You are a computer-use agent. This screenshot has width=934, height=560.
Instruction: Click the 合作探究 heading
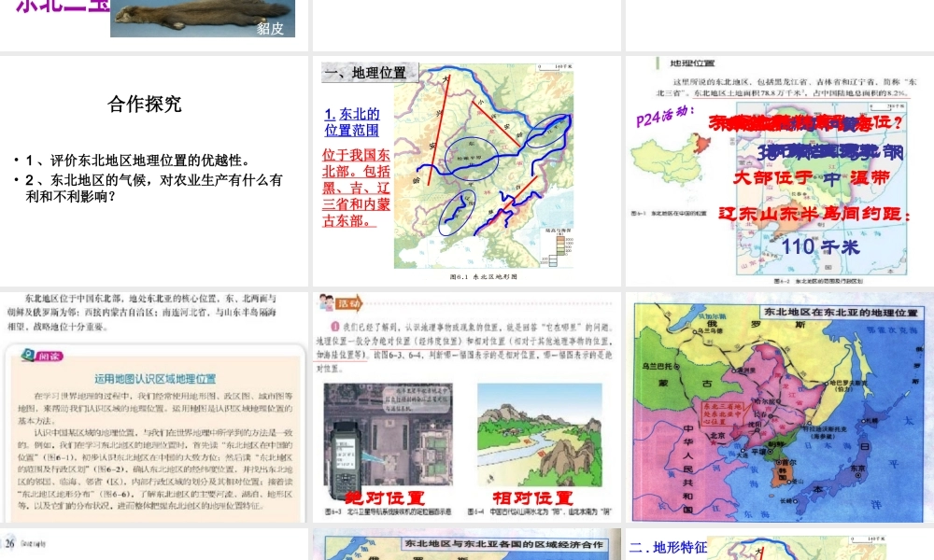tap(145, 105)
